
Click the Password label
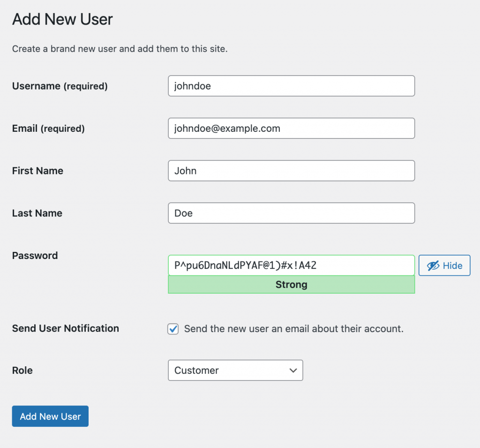(x=35, y=256)
